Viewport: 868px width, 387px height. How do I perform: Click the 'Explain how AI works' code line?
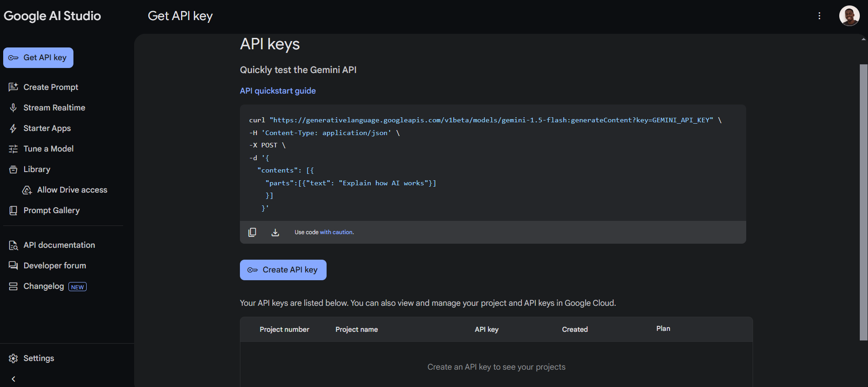(x=351, y=183)
